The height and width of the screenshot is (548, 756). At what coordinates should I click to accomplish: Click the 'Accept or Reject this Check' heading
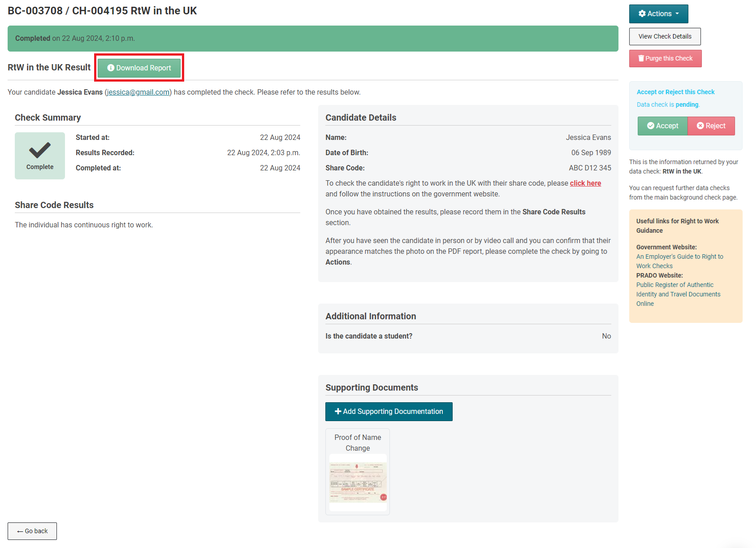pos(675,92)
